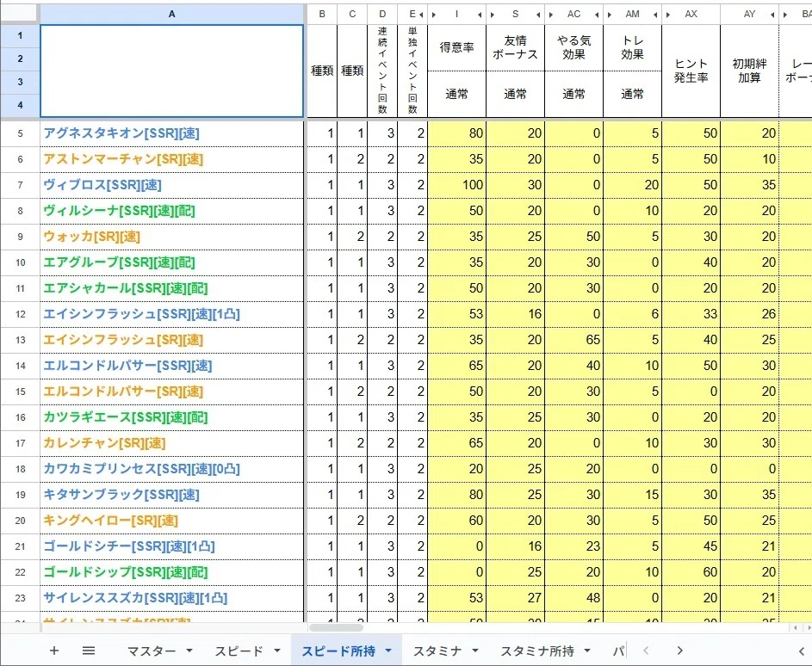Select cell キングヘイロー[SR][速]
The width and height of the screenshot is (812, 666).
click(x=172, y=521)
